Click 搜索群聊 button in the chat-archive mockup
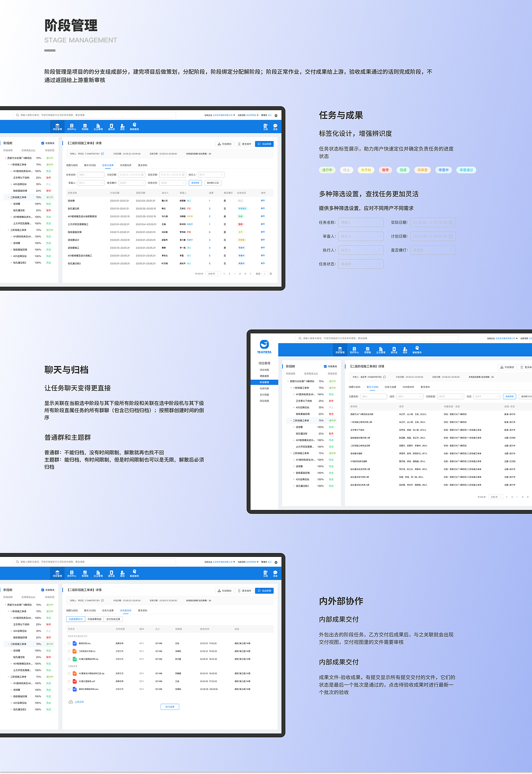532x774 pixels. tap(510, 396)
